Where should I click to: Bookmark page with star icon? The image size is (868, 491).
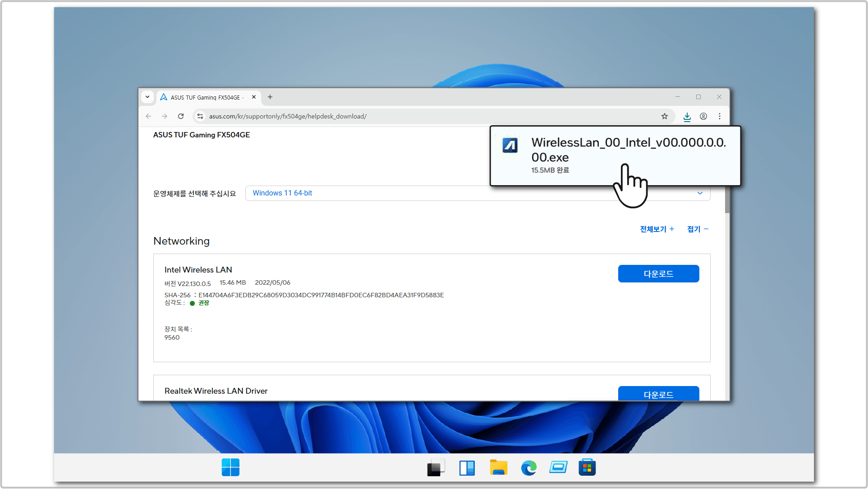(665, 116)
